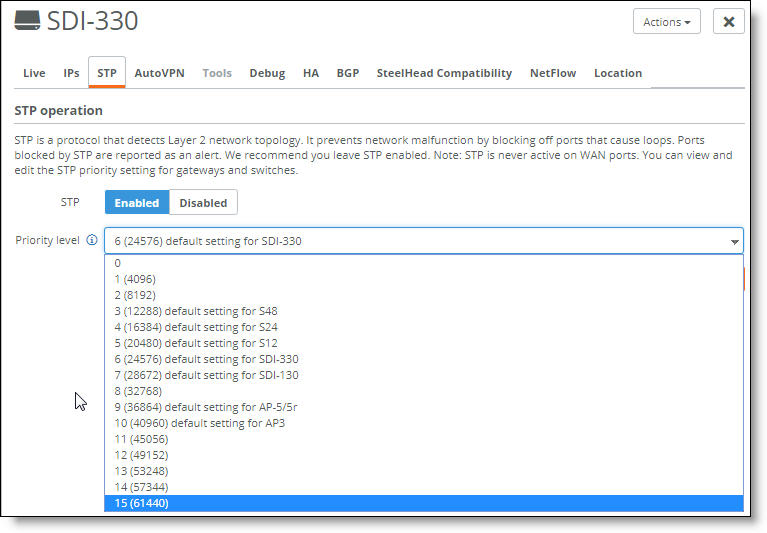Image resolution: width=767 pixels, height=533 pixels.
Task: Select 5 (20480) default setting for S12
Action: click(x=424, y=343)
